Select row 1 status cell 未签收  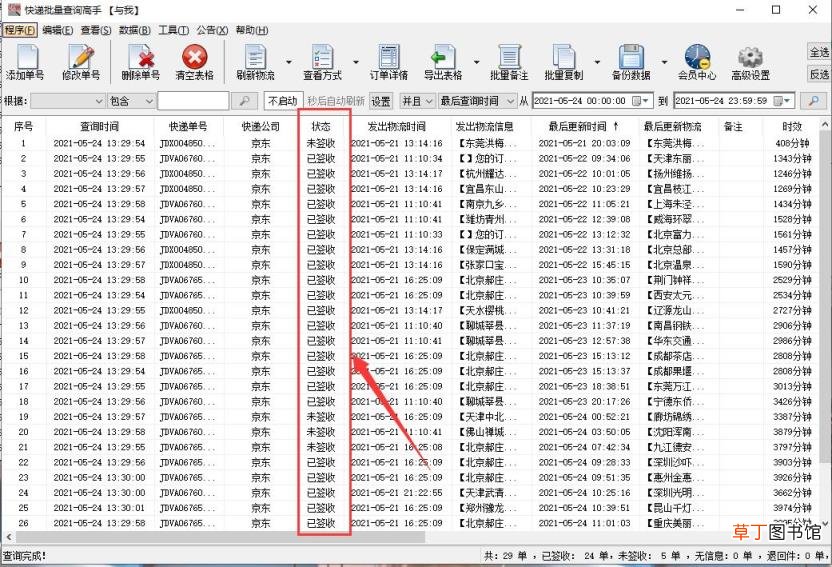click(321, 143)
